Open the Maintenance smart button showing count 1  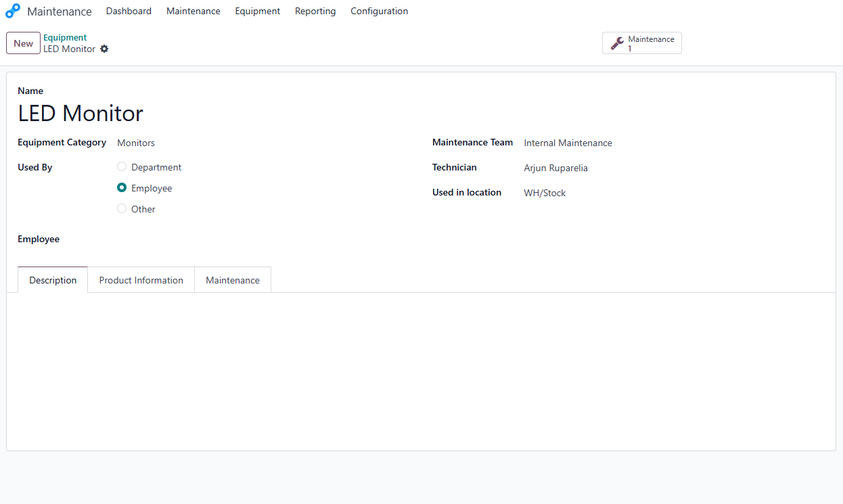pos(641,43)
